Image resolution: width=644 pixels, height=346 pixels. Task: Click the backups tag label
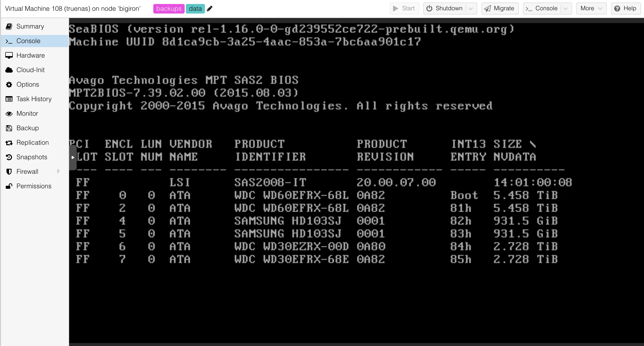pyautogui.click(x=169, y=9)
